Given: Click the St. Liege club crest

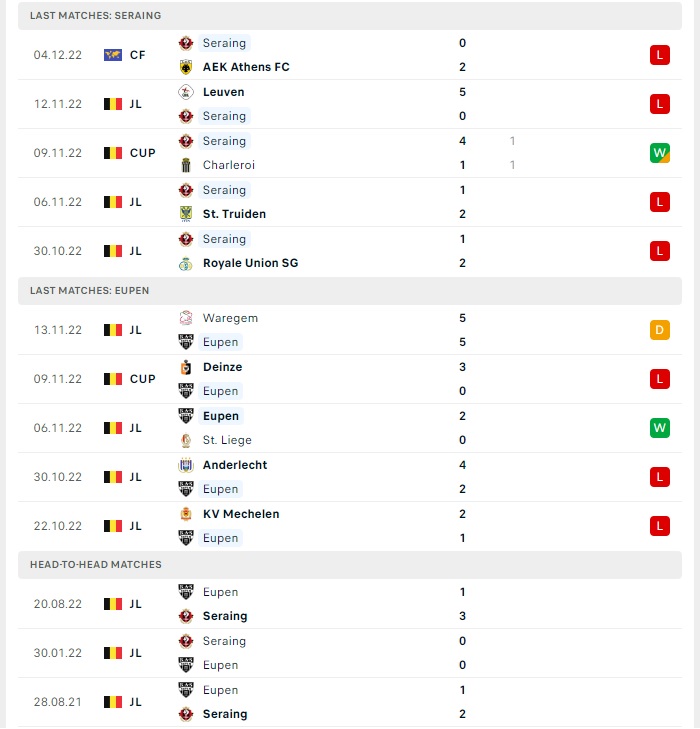Looking at the screenshot, I should pos(186,440).
